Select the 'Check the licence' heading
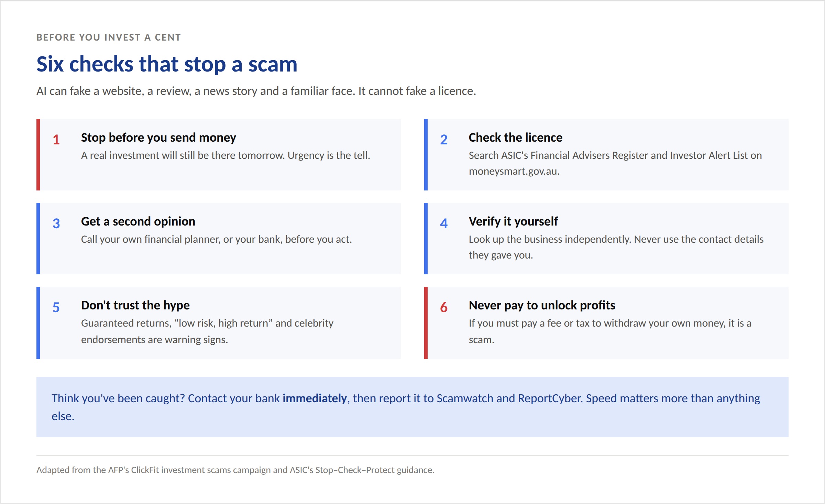 pos(516,138)
